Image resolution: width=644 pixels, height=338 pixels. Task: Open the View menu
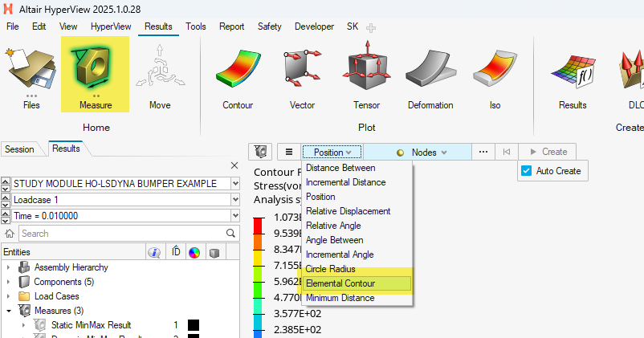coord(68,26)
